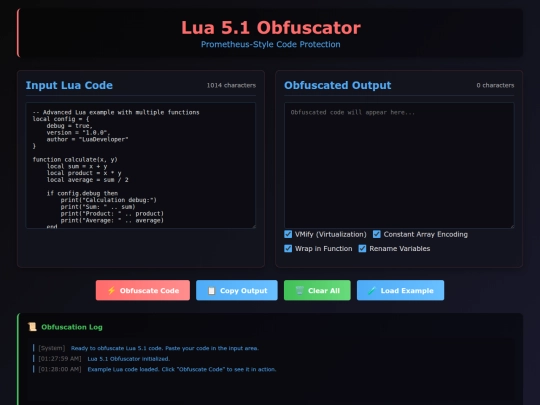The image size is (540, 405).
Task: Toggle the VMify (Virtualization) checkbox
Action: [288, 234]
